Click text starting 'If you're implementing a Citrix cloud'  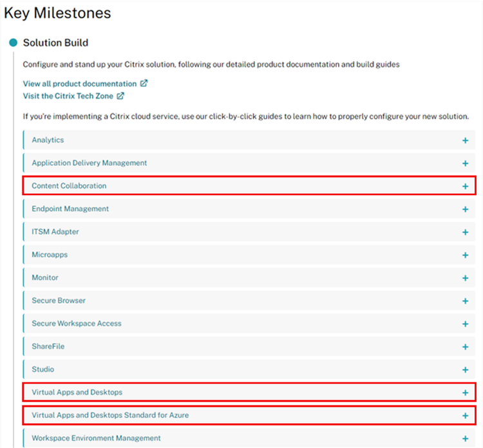point(246,117)
